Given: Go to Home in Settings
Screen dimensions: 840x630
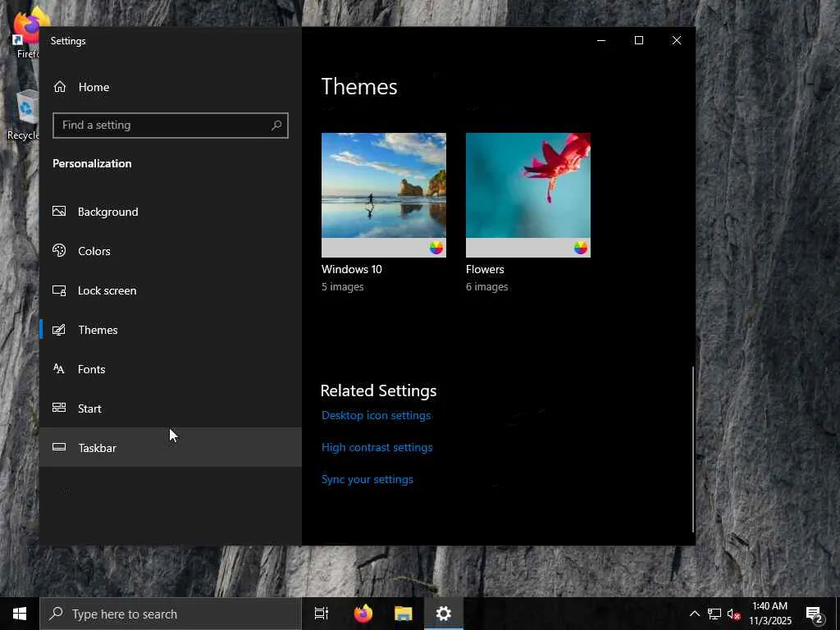Looking at the screenshot, I should pyautogui.click(x=171, y=87).
